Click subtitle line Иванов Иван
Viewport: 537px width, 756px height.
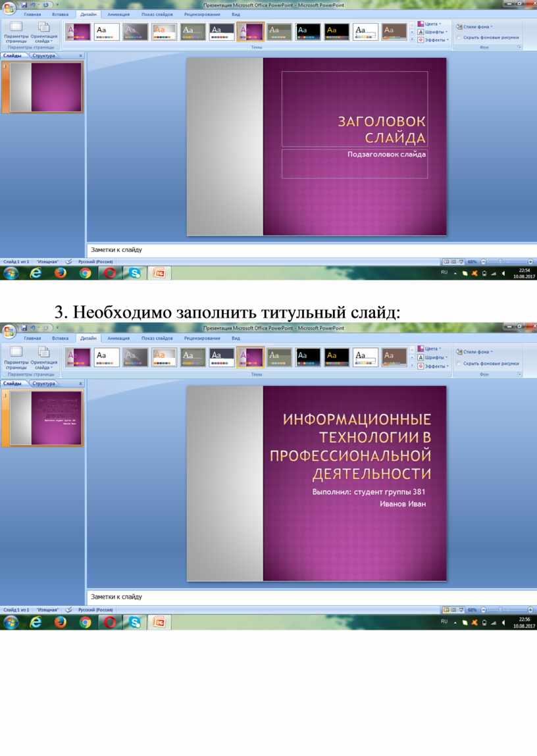tap(403, 504)
